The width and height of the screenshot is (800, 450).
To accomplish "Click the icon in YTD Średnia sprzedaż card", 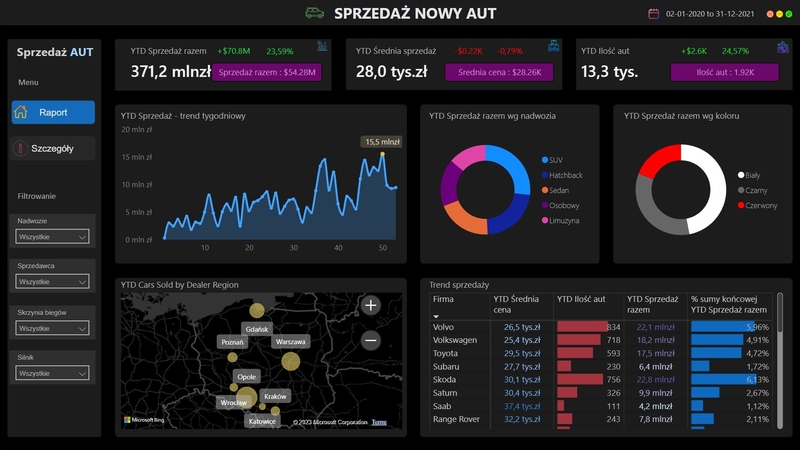I will [x=554, y=46].
